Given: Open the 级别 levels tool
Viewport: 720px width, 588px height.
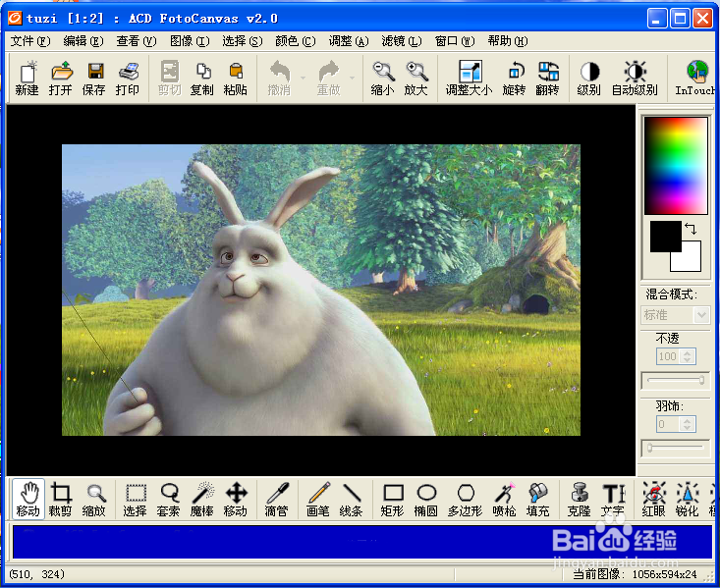Looking at the screenshot, I should click(588, 78).
